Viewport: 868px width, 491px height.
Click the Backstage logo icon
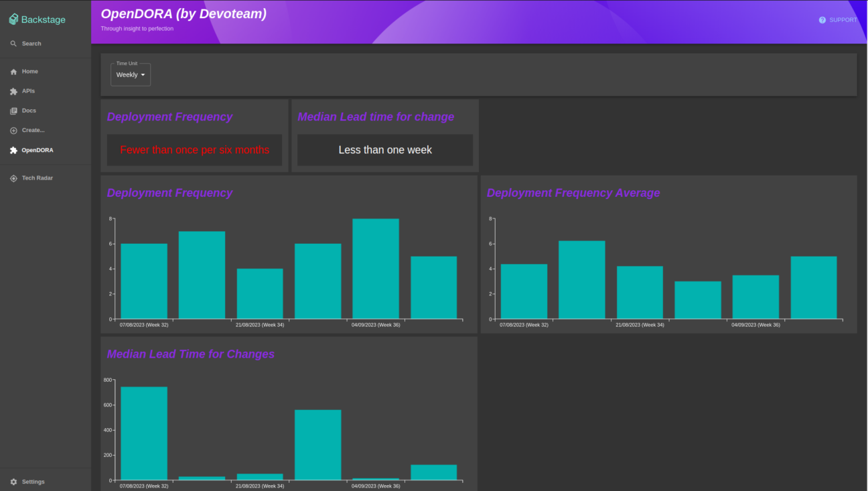tap(13, 19)
